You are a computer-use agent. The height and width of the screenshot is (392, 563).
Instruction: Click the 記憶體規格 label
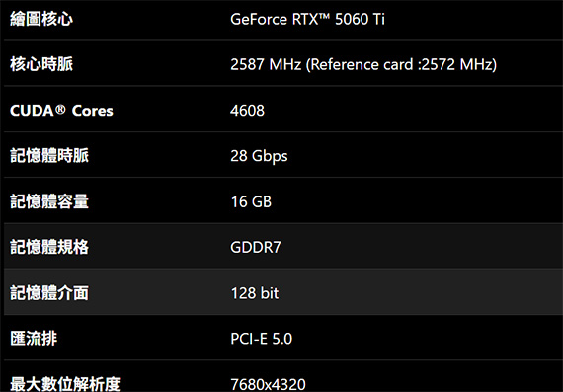click(x=49, y=247)
